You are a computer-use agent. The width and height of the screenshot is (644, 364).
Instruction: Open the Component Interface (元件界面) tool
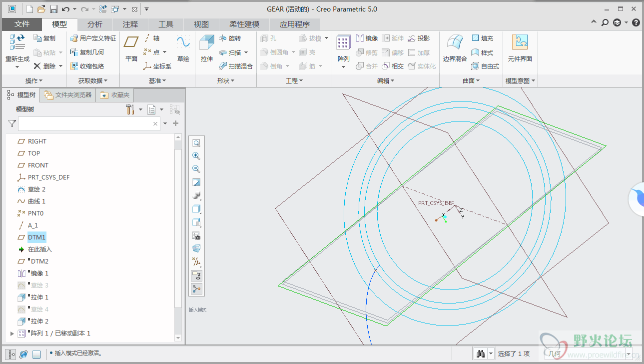point(520,48)
